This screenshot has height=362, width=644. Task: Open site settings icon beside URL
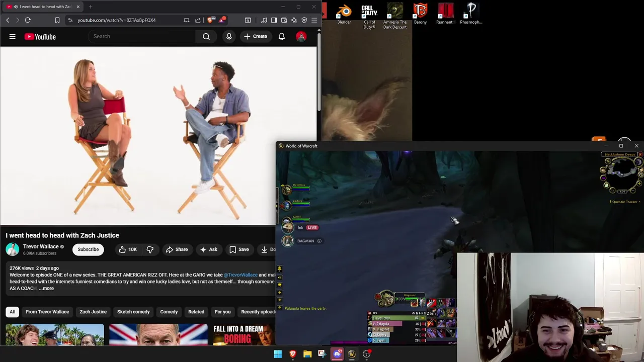[x=70, y=20]
